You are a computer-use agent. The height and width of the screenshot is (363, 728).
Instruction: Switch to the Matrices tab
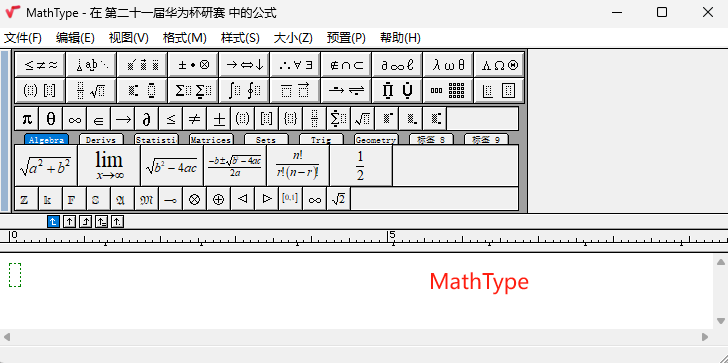tap(211, 139)
